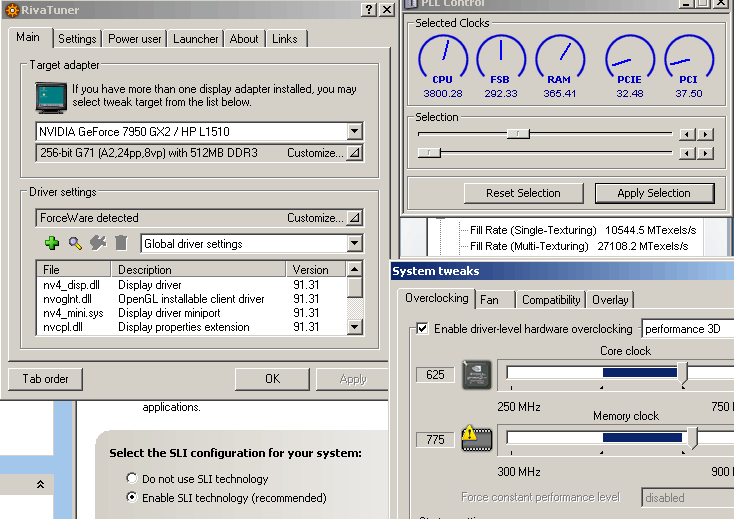Click the GPU chip icon beside Core clock

point(477,374)
